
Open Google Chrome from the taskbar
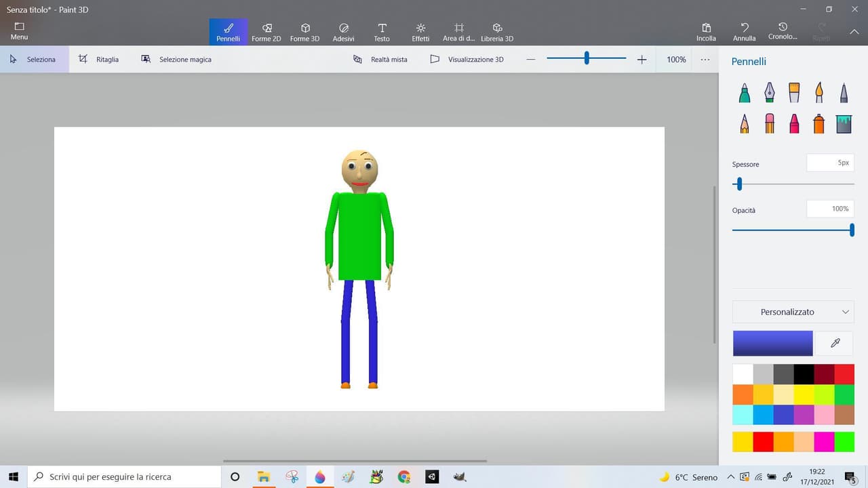point(404,477)
